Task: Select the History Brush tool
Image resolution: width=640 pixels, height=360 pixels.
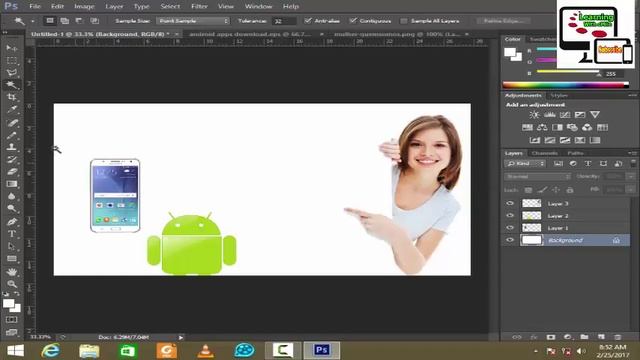Action: (11, 159)
